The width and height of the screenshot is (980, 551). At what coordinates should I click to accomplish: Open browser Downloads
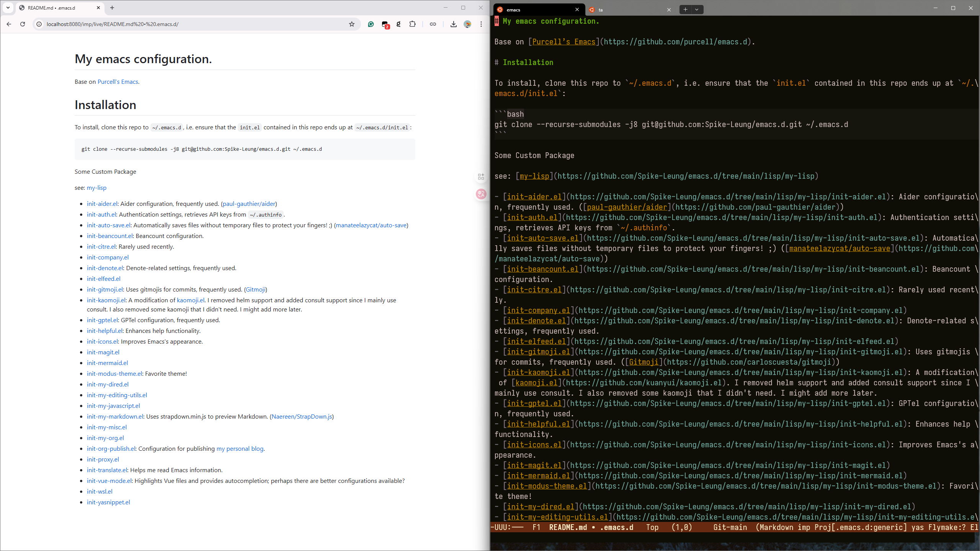454,24
